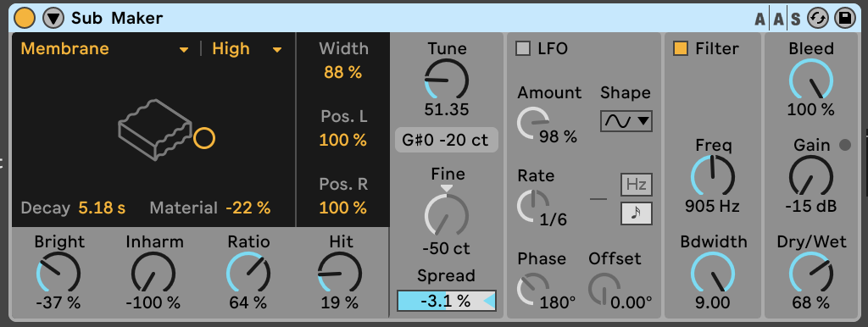Click the first A icon in title bar
Viewport: 868px width, 327px height.
(760, 19)
